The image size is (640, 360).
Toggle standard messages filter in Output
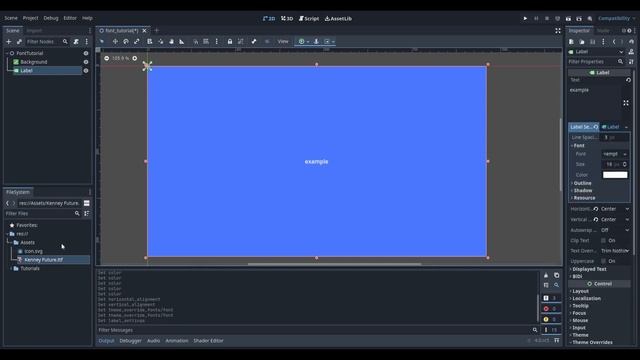coord(550,298)
